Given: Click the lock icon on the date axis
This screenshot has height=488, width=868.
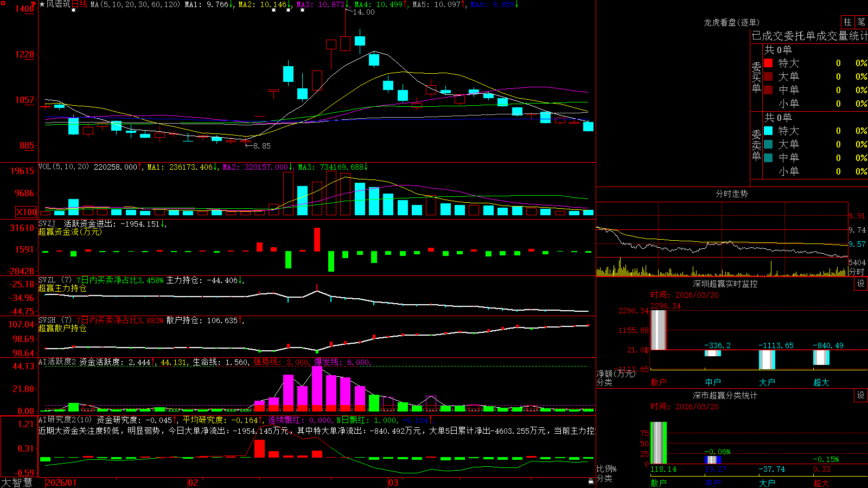Looking at the screenshot, I should tap(591, 481).
